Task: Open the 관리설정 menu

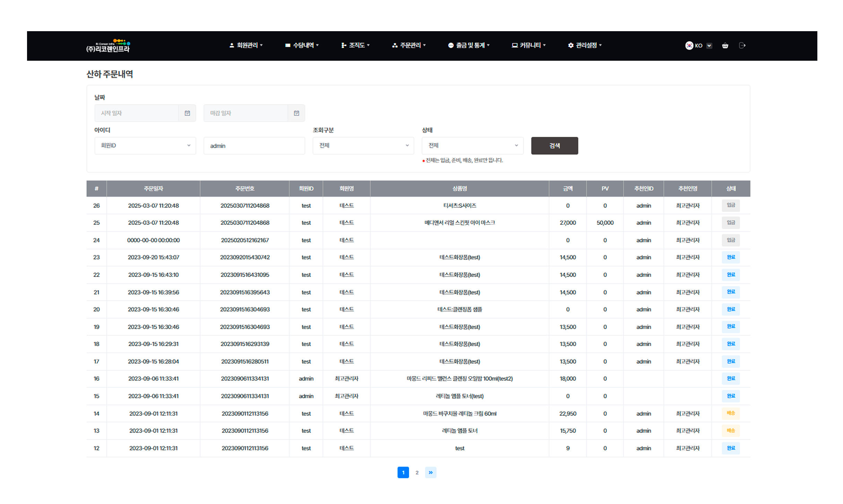Action: [585, 45]
